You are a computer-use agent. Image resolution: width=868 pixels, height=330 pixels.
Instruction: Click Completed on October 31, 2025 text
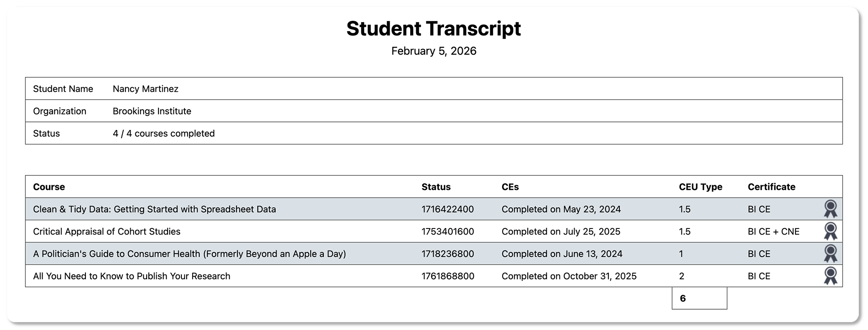pos(569,276)
